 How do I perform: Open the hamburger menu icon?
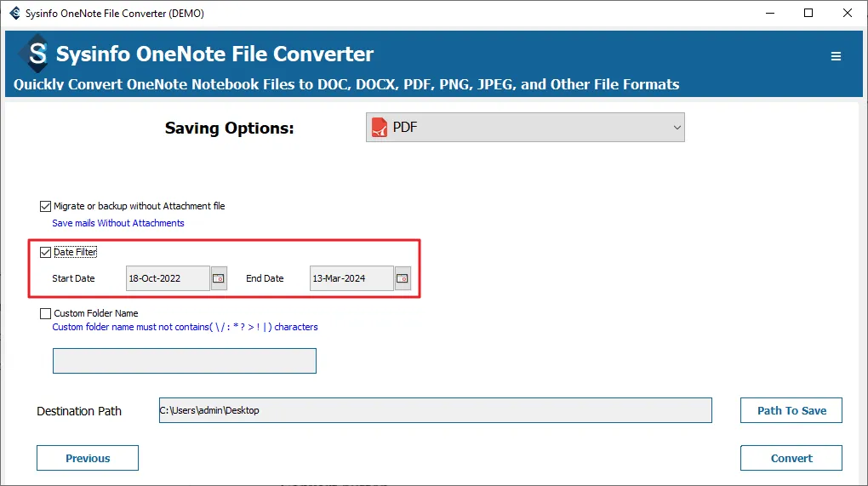(x=836, y=56)
